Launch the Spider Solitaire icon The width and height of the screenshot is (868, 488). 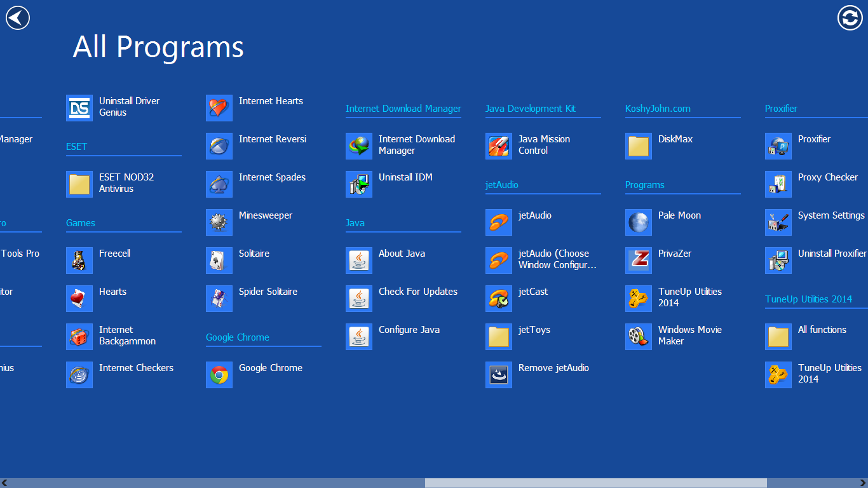(x=219, y=299)
